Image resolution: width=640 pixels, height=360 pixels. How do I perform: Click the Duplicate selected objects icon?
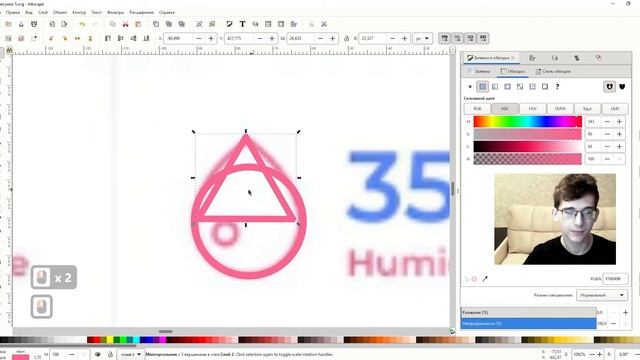(156, 24)
